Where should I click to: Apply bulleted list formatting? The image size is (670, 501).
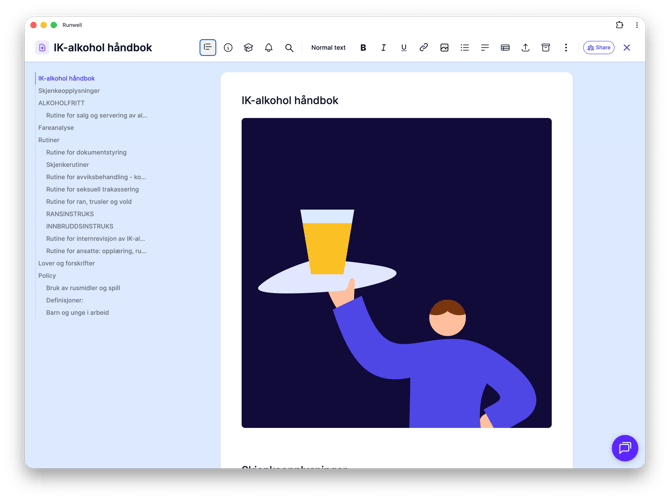464,47
